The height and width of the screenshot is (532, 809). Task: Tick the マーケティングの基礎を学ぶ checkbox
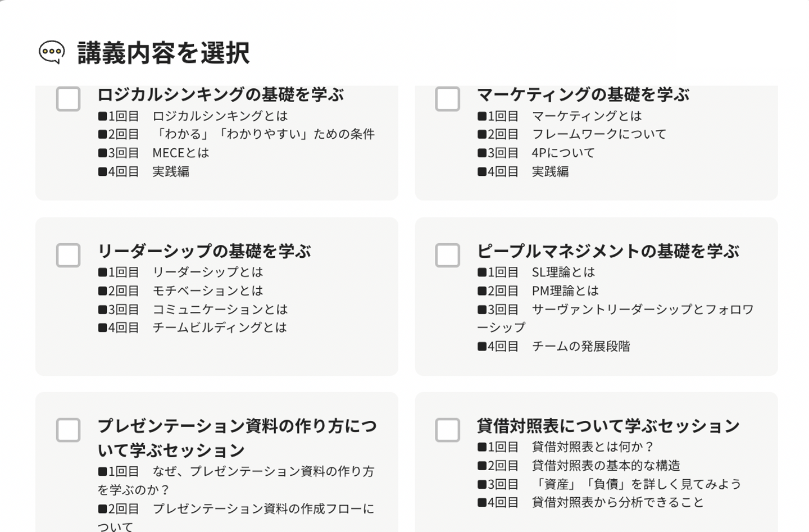click(x=448, y=99)
